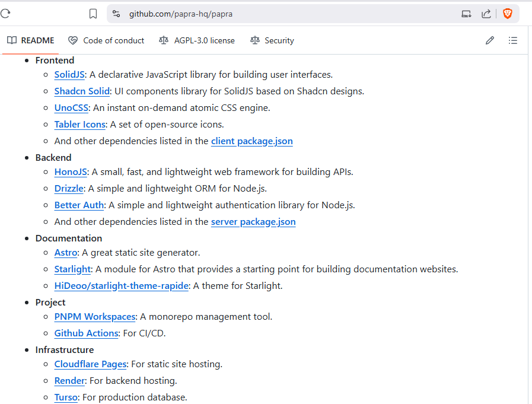
Task: Switch to the README tab
Action: click(30, 40)
